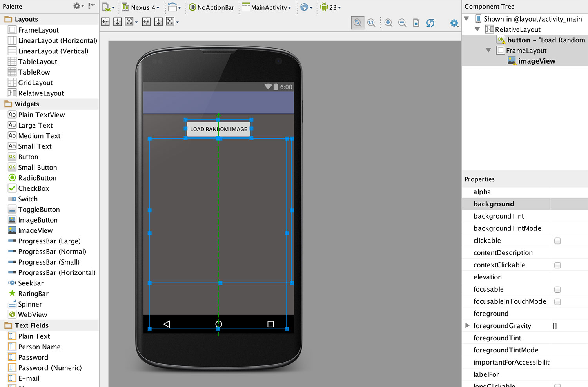
Task: Click the Zoom to Fit icon
Action: (358, 23)
